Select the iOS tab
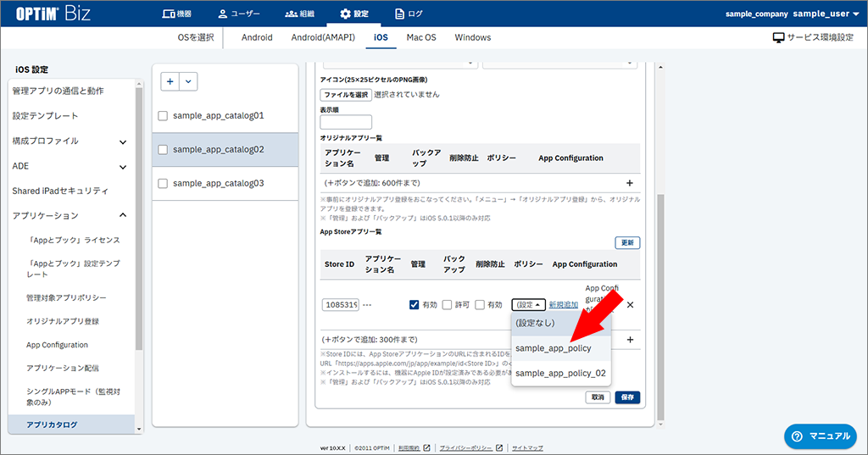 [381, 37]
